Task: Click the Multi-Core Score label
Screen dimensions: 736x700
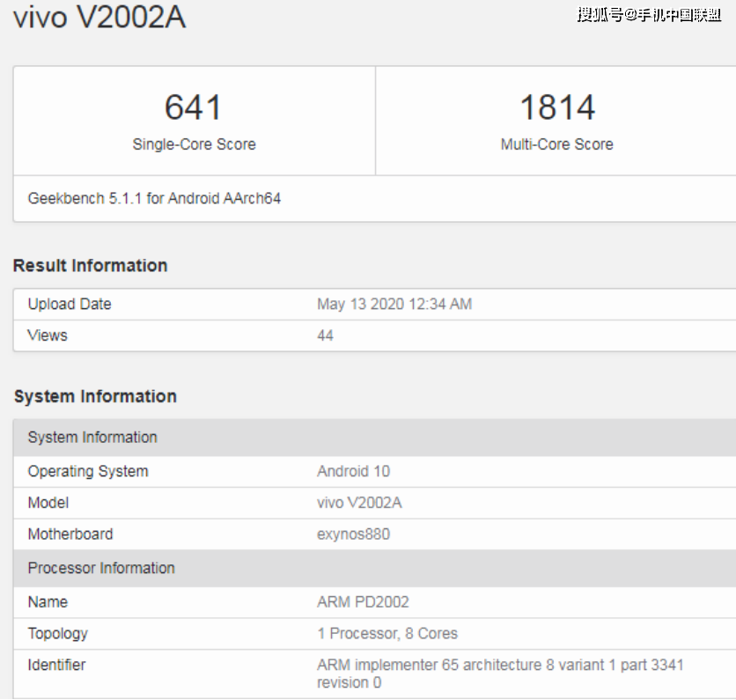Action: pos(556,144)
